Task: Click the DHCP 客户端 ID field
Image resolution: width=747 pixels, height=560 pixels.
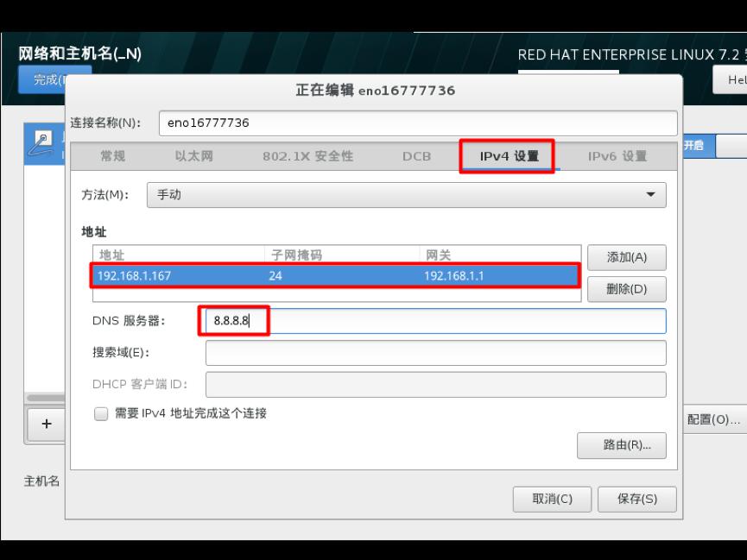Action: coord(436,384)
